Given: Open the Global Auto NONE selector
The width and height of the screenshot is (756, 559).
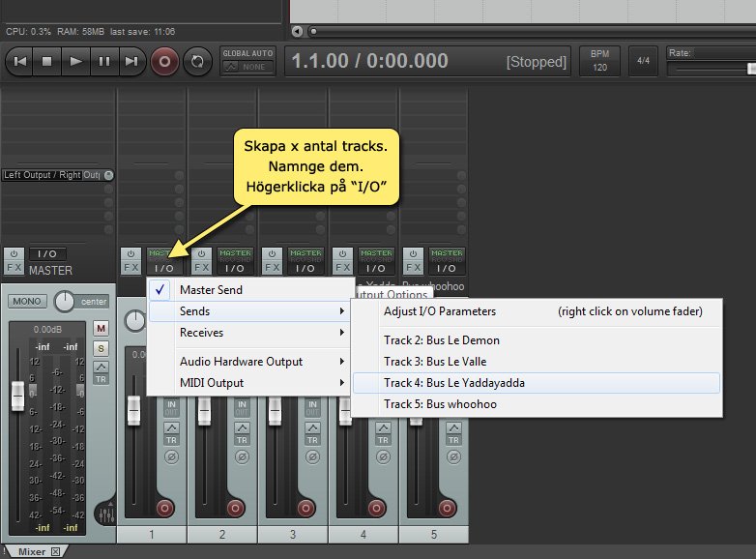Looking at the screenshot, I should 247,67.
